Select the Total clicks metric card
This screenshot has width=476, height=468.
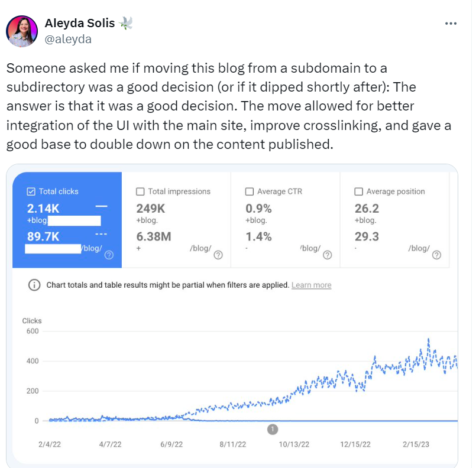point(67,220)
